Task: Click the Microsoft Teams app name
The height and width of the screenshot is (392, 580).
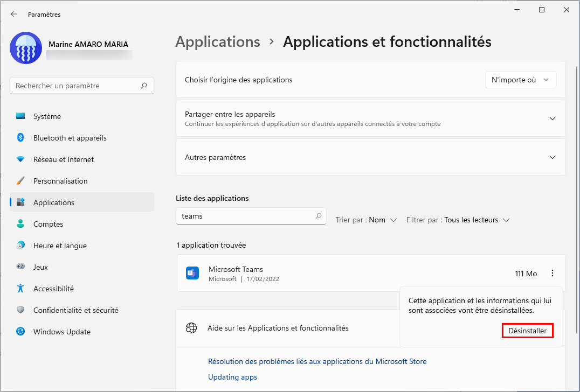Action: tap(236, 269)
